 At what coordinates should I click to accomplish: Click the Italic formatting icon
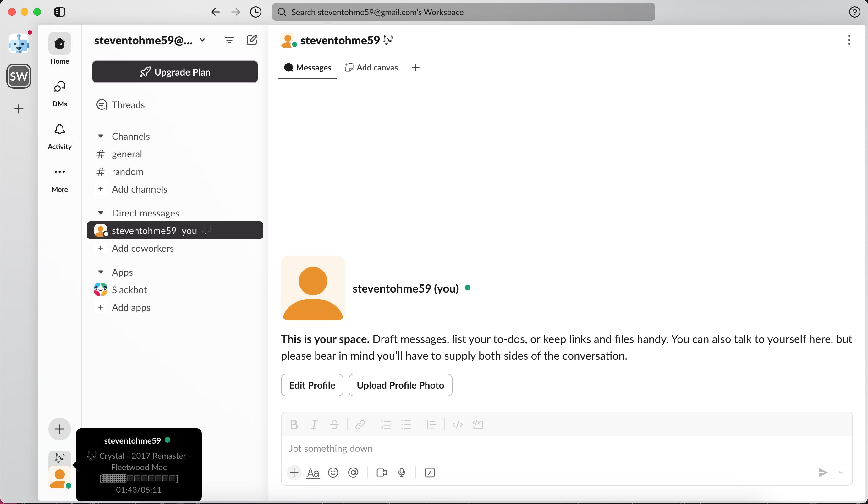click(x=315, y=425)
